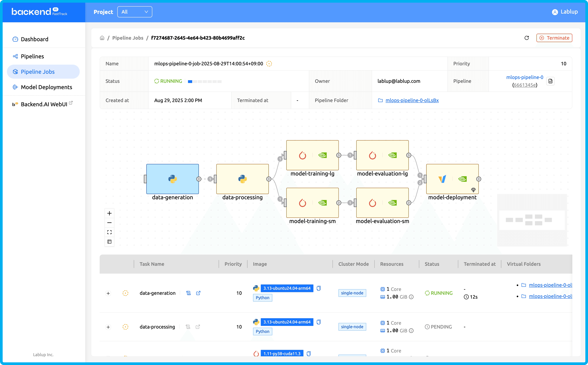Select the model-deployment node in the graph
The width and height of the screenshot is (588, 365).
452,179
